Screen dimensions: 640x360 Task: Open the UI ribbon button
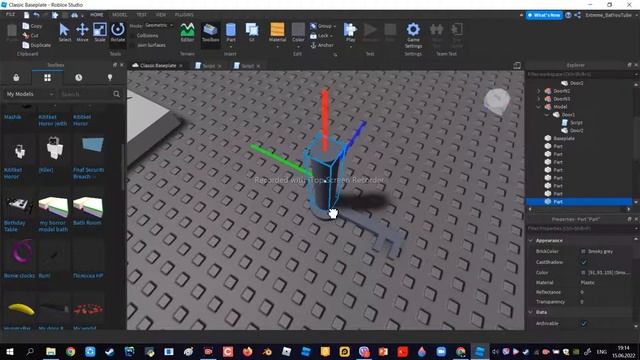[x=252, y=32]
